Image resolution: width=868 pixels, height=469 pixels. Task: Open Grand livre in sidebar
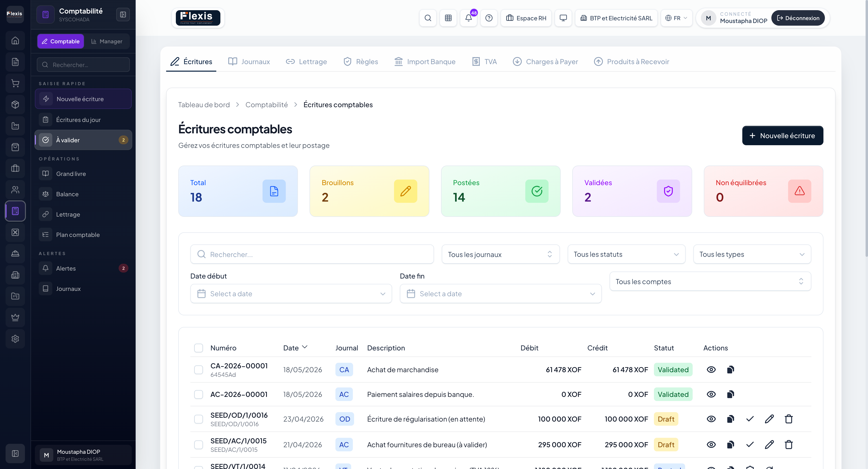pos(83,174)
